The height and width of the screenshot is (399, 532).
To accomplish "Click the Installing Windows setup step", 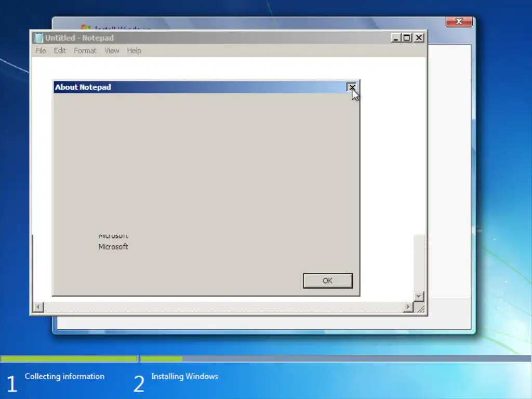I will (x=184, y=376).
